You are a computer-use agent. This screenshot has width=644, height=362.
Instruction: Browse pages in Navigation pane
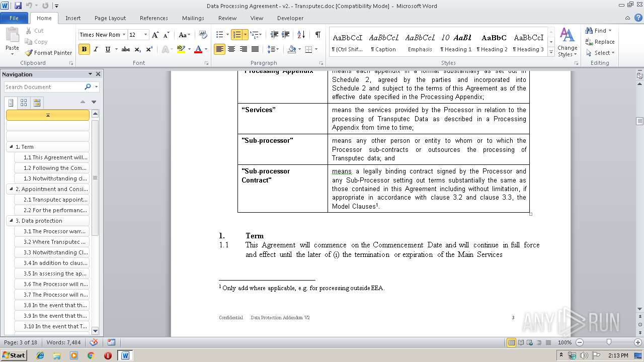[24, 103]
